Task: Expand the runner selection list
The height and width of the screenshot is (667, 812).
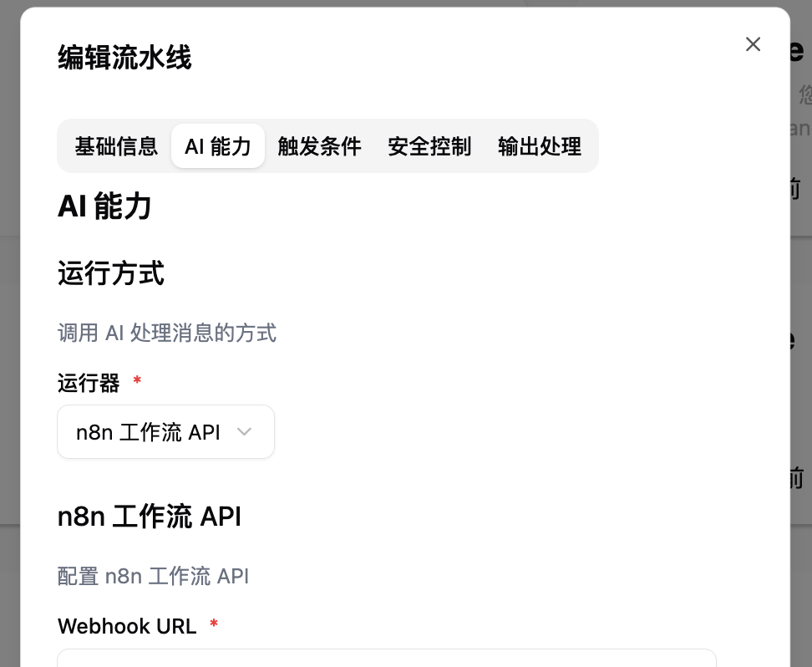Action: (165, 431)
